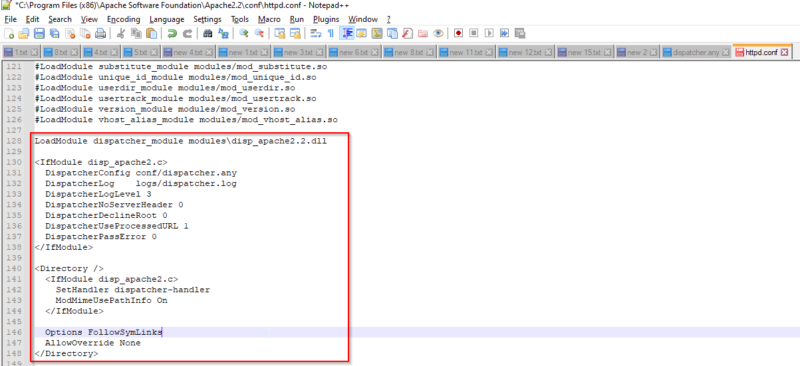
Task: Switch to the new 15.txt tab
Action: (x=584, y=52)
